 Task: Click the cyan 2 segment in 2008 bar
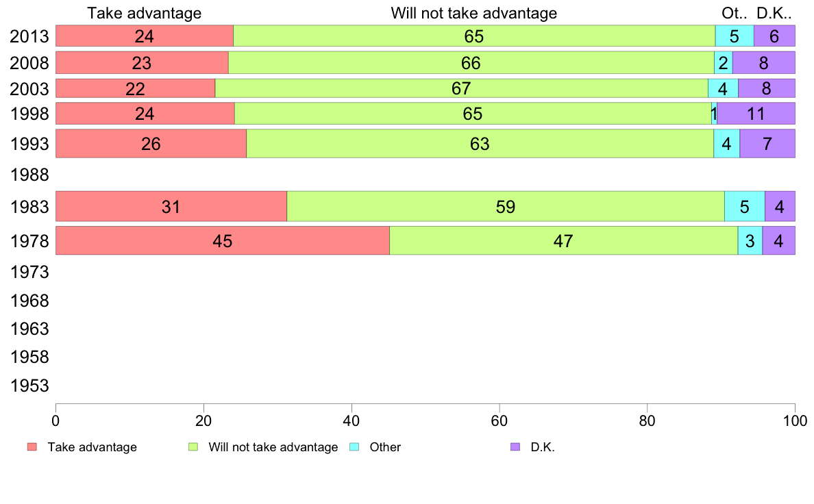point(724,63)
